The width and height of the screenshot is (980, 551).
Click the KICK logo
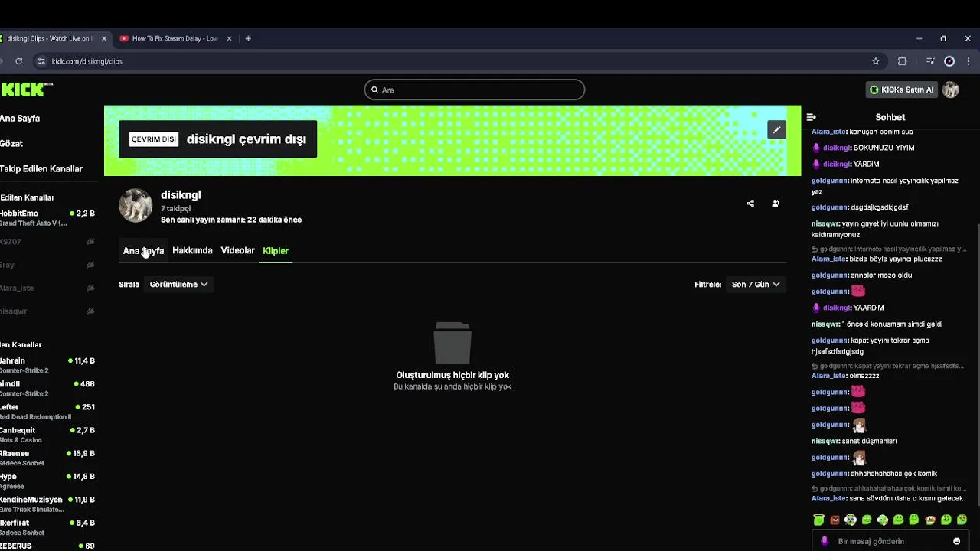pyautogui.click(x=23, y=90)
